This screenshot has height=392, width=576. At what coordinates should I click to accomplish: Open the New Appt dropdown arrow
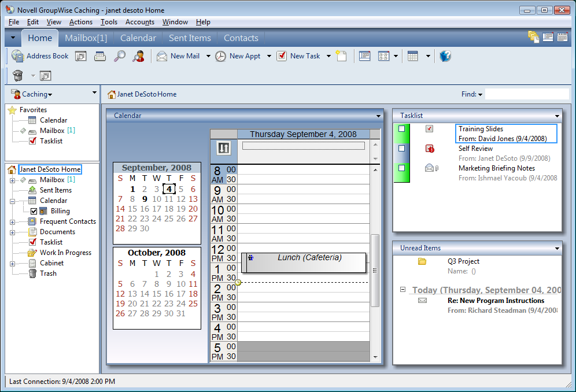[x=269, y=56]
